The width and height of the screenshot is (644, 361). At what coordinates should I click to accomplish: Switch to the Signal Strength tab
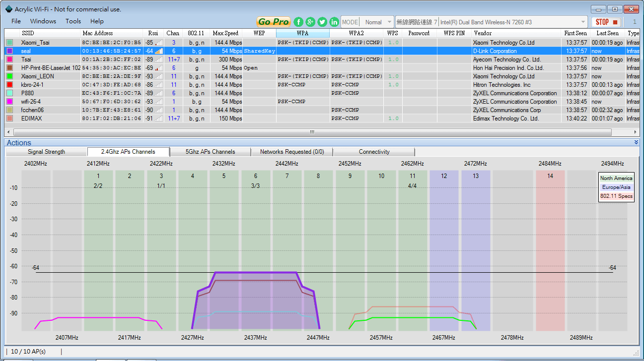[x=46, y=152]
